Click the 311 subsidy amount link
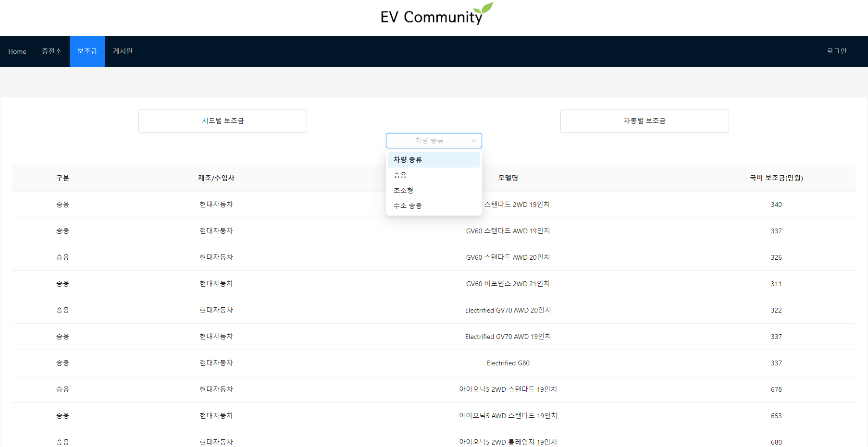The width and height of the screenshot is (868, 447). tap(777, 283)
